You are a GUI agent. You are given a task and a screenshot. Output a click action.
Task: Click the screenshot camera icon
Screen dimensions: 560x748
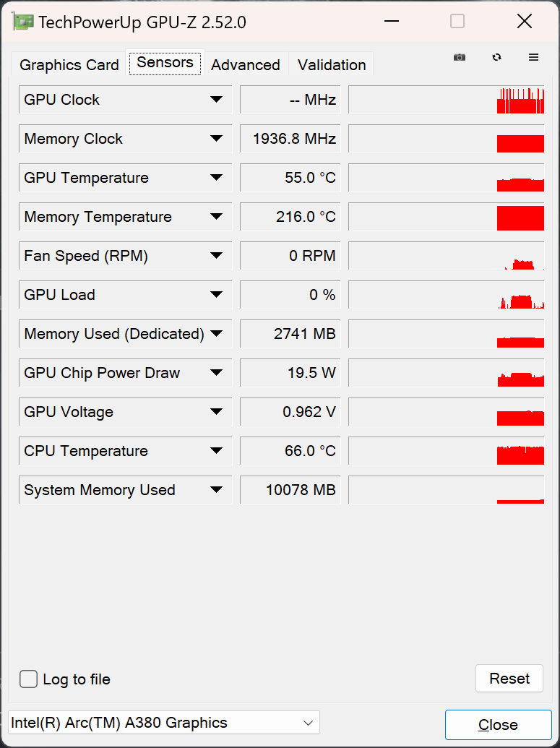coord(460,57)
